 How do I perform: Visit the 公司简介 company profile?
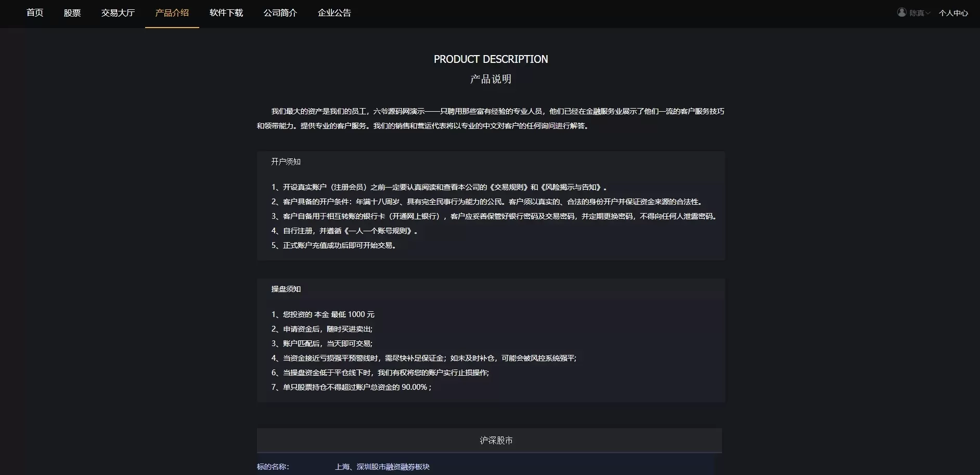point(280,13)
